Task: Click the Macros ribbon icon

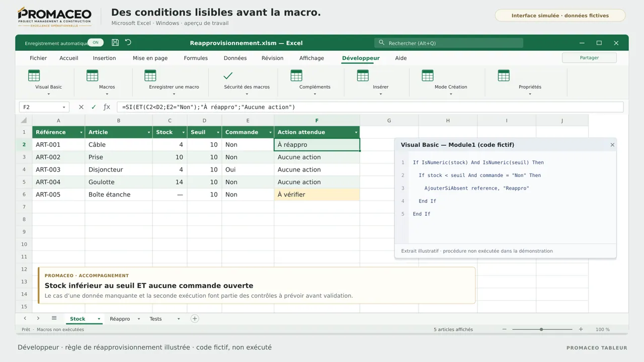Action: tap(92, 75)
